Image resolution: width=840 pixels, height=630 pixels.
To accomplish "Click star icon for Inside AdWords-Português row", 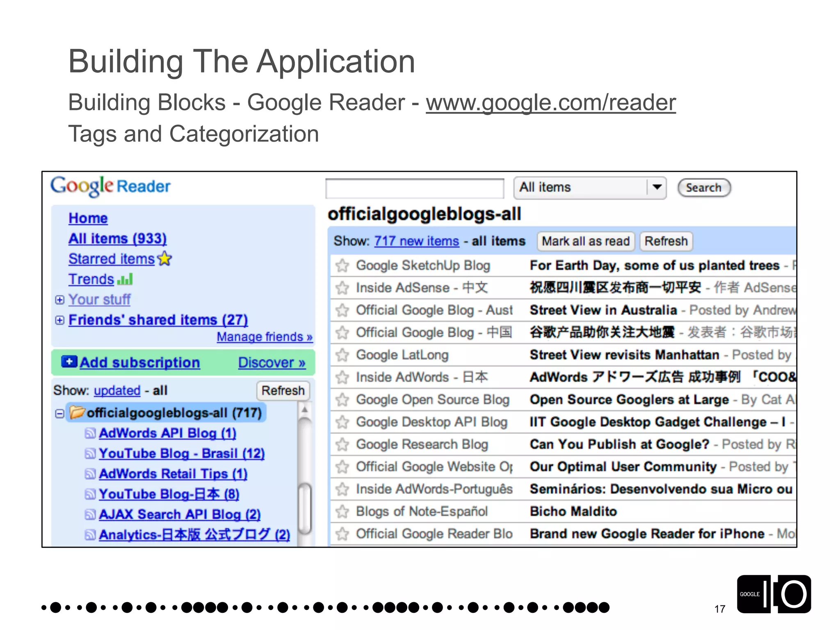I will click(x=342, y=489).
